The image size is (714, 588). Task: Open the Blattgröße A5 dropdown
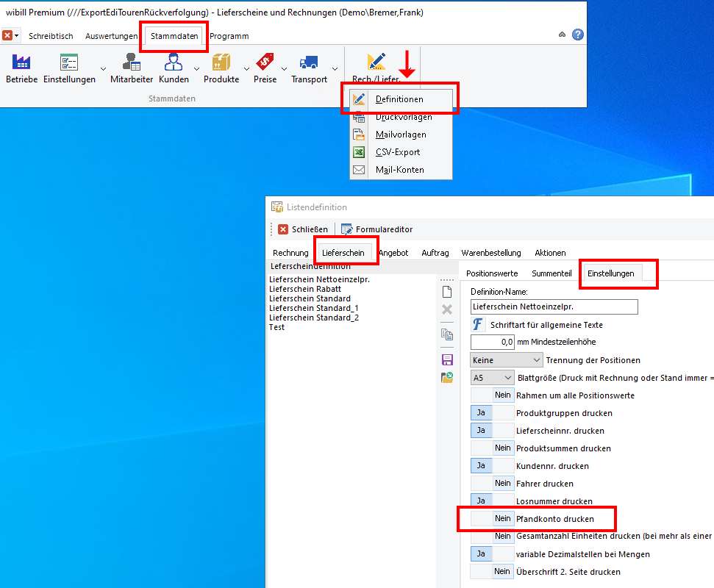tap(492, 378)
